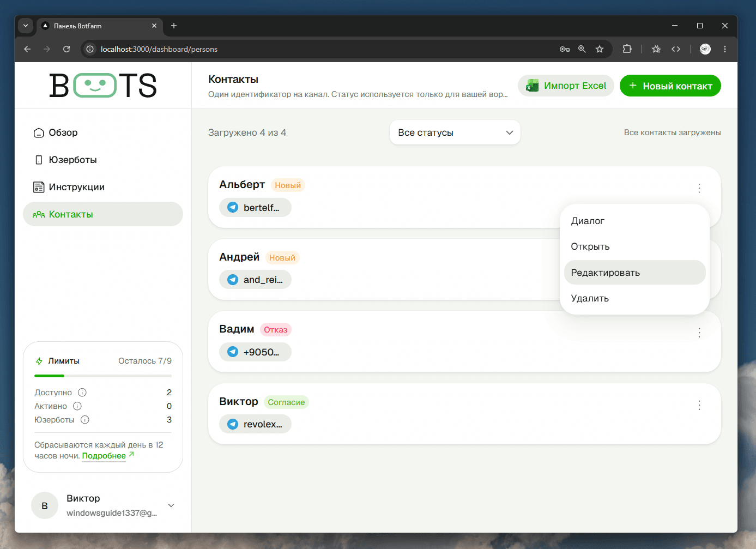Click the Согласие status badge for Виктор
The image size is (756, 549).
(x=286, y=402)
